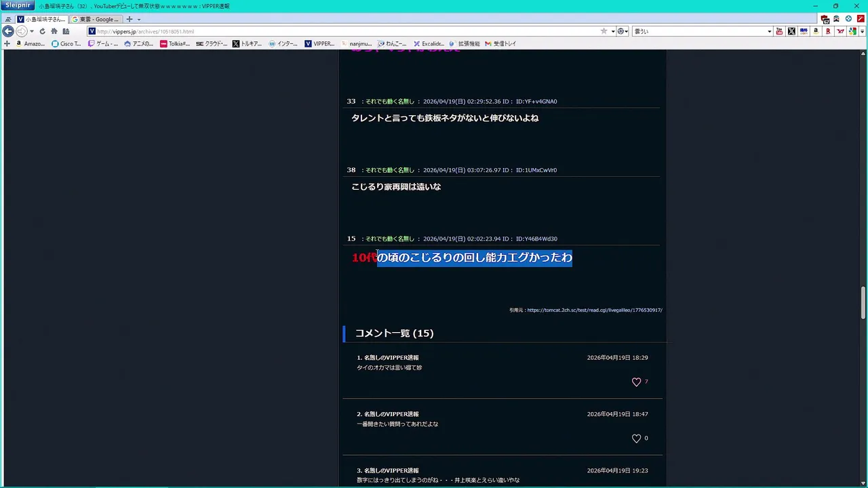Image resolution: width=868 pixels, height=488 pixels.
Task: Click the red extension icon at top right
Action: click(861, 19)
